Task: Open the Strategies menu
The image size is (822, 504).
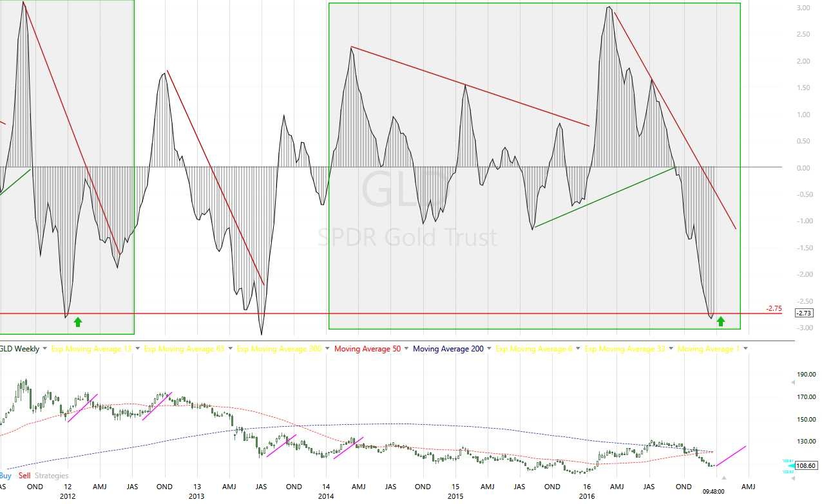Action: (x=52, y=476)
